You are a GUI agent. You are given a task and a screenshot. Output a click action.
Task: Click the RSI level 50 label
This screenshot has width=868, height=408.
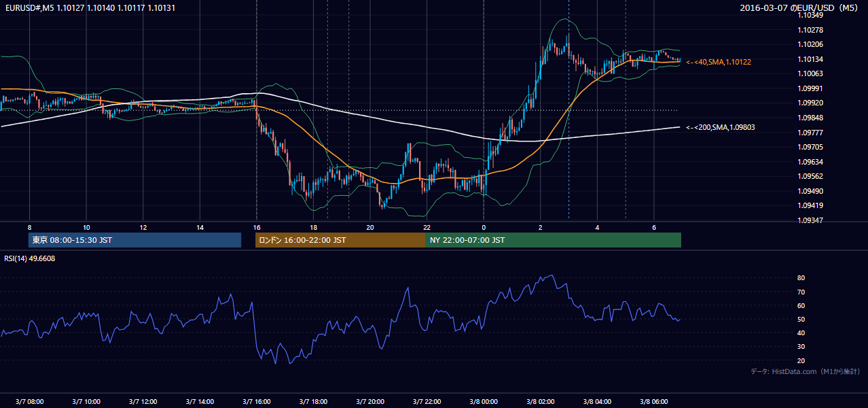[801, 319]
